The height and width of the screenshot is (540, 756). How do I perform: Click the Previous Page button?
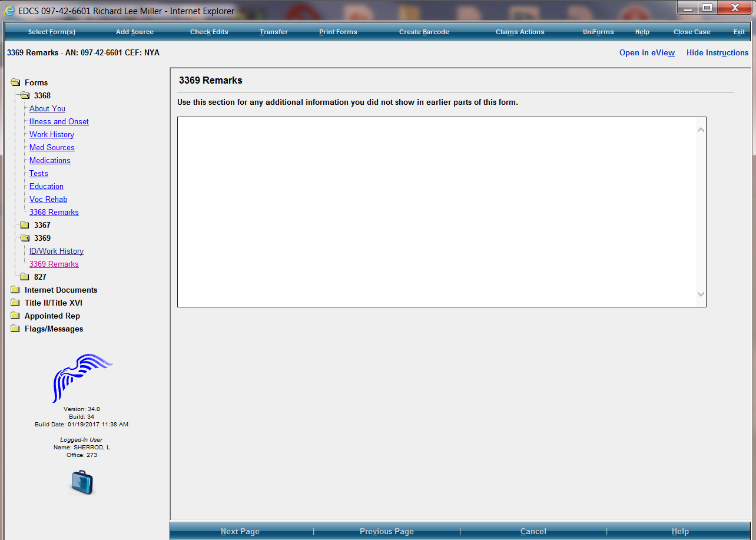[x=387, y=531]
